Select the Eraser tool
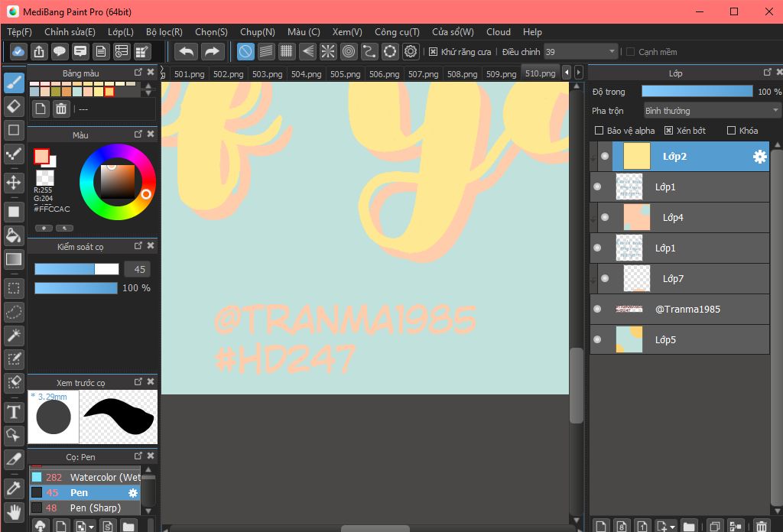This screenshot has height=532, width=783. click(14, 105)
